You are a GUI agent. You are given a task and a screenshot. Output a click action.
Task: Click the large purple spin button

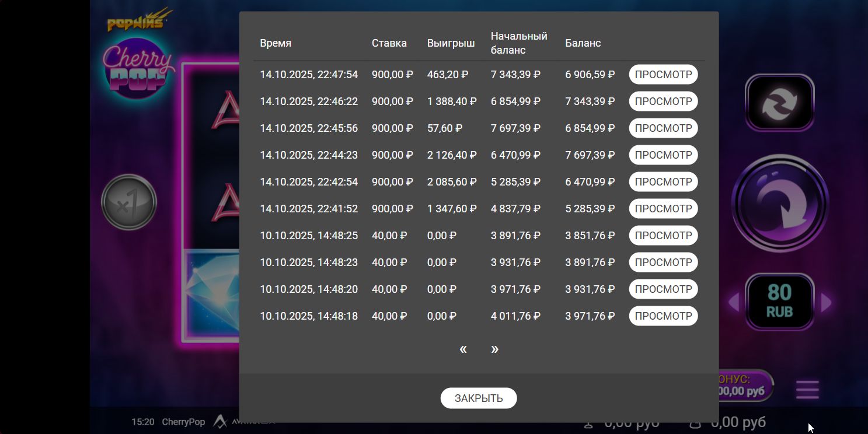(x=779, y=204)
